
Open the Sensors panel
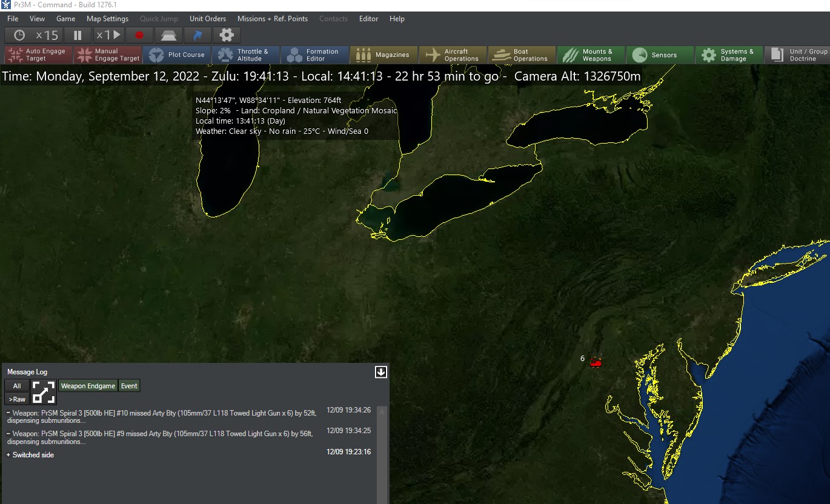click(660, 55)
